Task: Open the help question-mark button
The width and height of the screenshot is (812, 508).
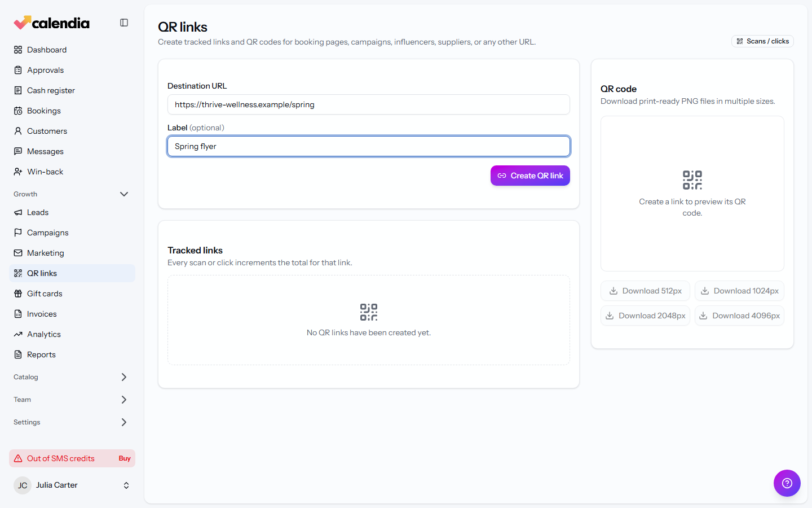Action: click(787, 483)
